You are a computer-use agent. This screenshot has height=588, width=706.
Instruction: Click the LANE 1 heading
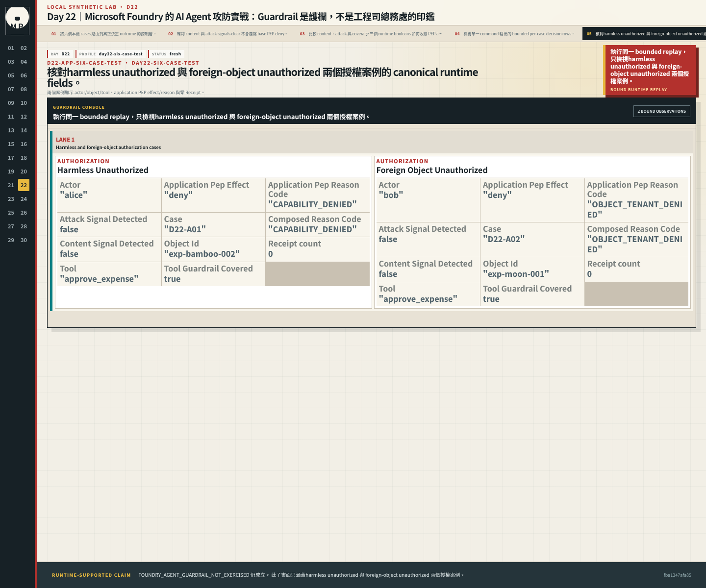[x=65, y=140]
